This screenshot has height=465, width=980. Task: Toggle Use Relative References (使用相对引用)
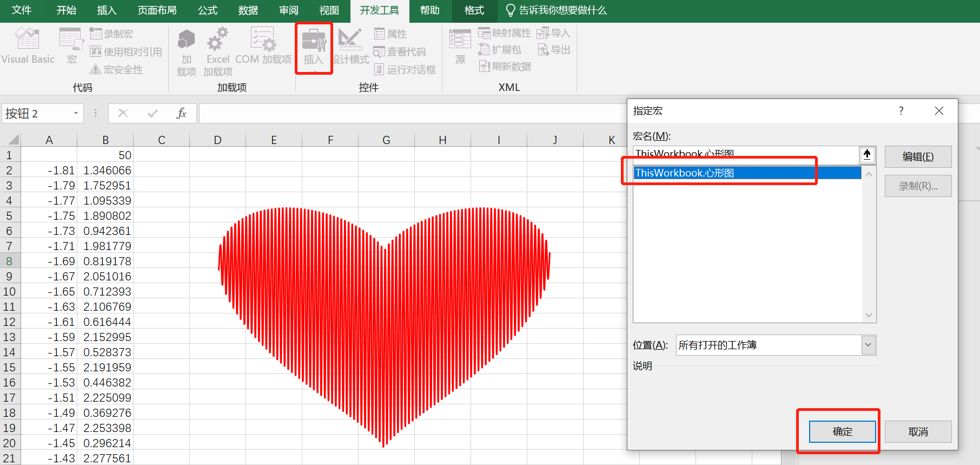125,51
